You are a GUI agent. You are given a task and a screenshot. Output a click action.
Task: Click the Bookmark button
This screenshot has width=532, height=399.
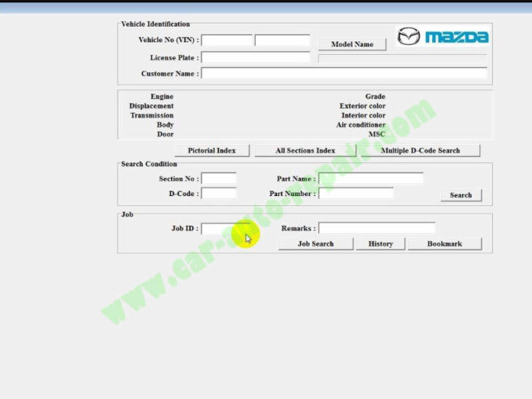point(444,244)
